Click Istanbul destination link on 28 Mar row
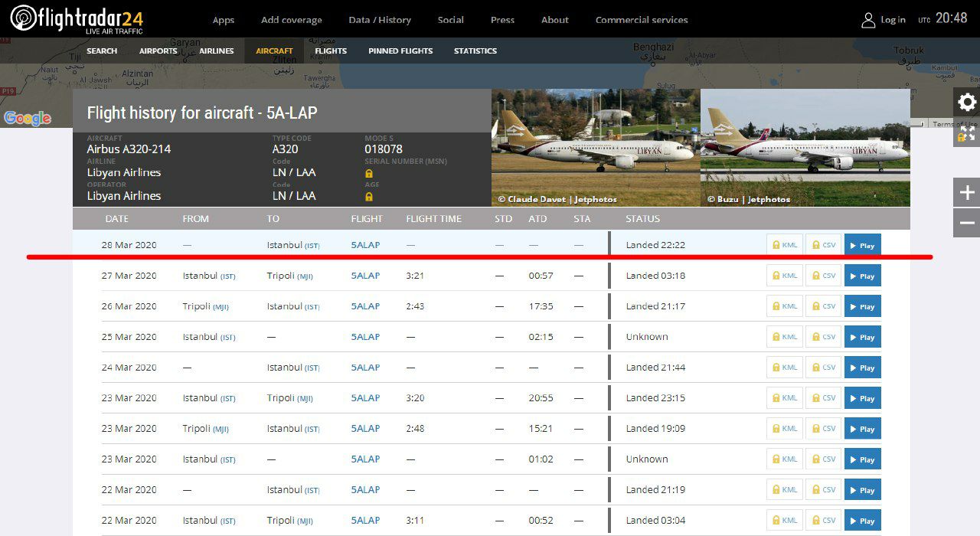The width and height of the screenshot is (980, 536). pyautogui.click(x=293, y=245)
